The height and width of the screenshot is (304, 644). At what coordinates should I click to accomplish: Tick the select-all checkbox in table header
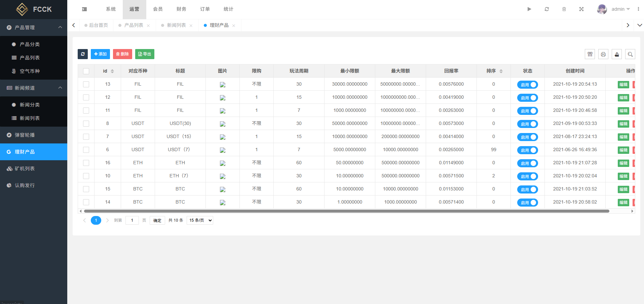coord(86,71)
